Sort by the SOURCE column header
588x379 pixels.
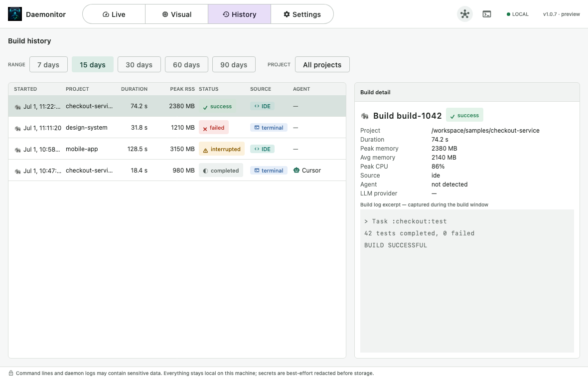pos(261,89)
